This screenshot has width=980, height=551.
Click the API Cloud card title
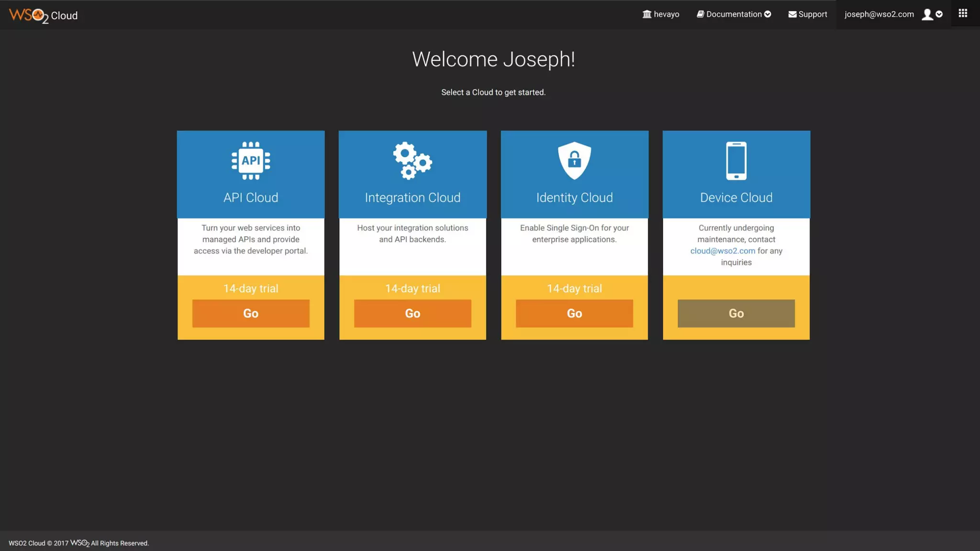tap(251, 198)
